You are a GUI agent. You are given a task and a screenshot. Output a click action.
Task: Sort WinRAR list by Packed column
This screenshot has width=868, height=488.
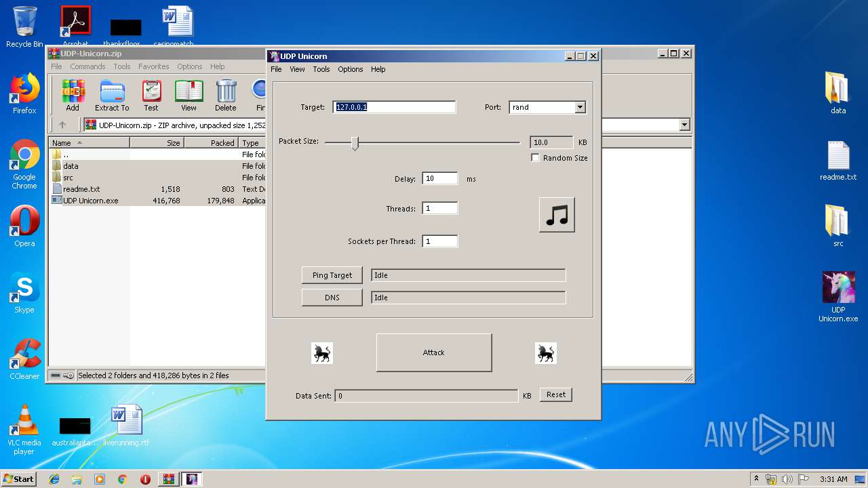point(211,142)
